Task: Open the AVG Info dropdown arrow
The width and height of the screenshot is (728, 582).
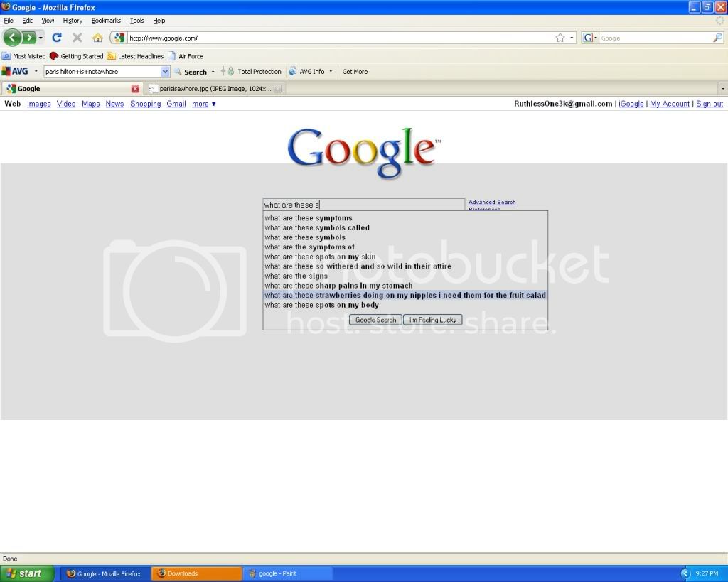Action: 331,72
